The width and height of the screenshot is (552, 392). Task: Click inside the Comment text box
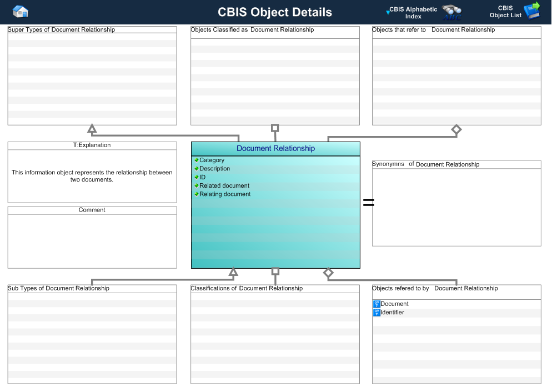92,241
